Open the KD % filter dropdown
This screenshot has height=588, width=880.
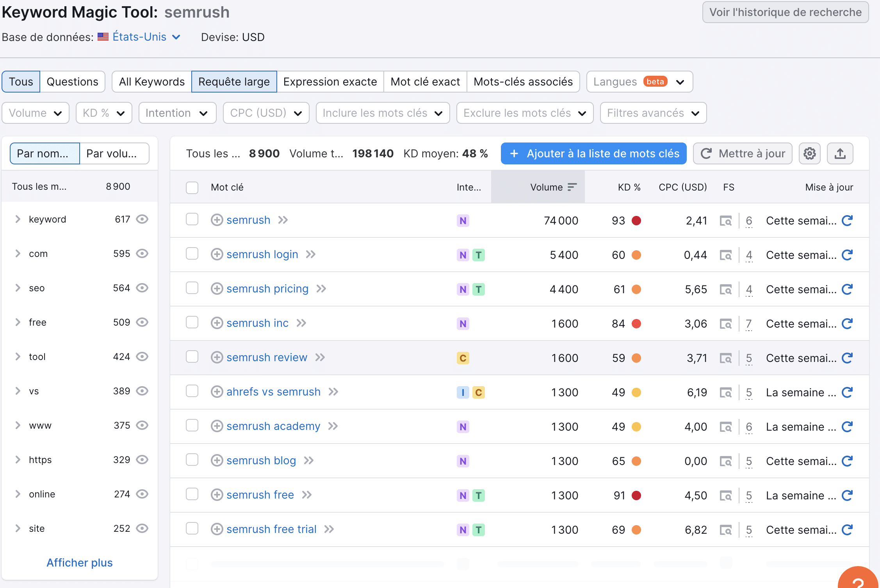tap(104, 113)
